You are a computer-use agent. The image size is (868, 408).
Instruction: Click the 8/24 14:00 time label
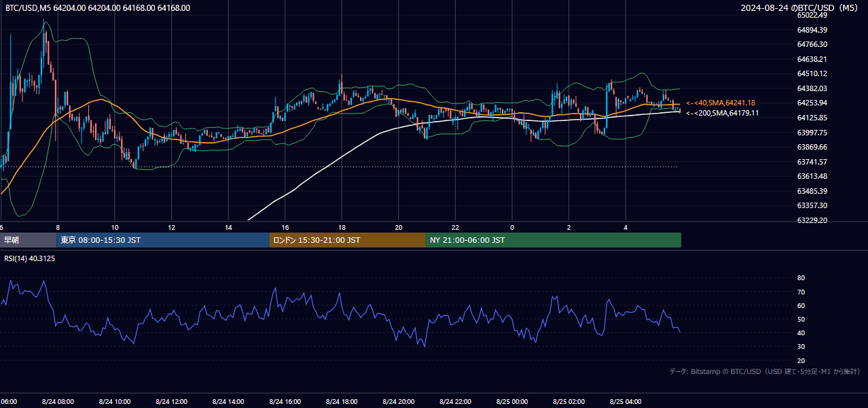(x=228, y=401)
